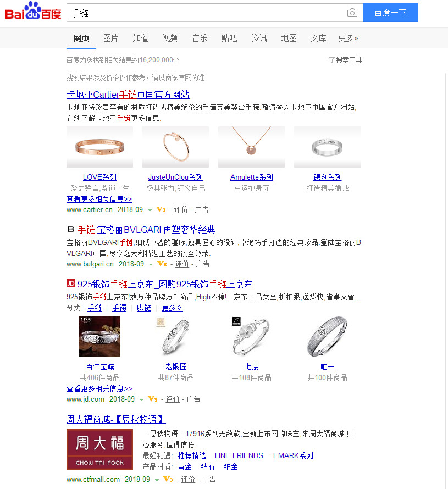448x489 pixels.
Task: Click the Baidu logo
Action: pos(33,11)
